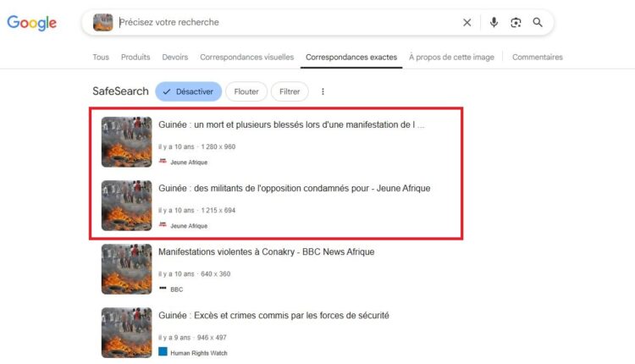This screenshot has width=635, height=364.
Task: Click the Commentaires link
Action: 538,57
